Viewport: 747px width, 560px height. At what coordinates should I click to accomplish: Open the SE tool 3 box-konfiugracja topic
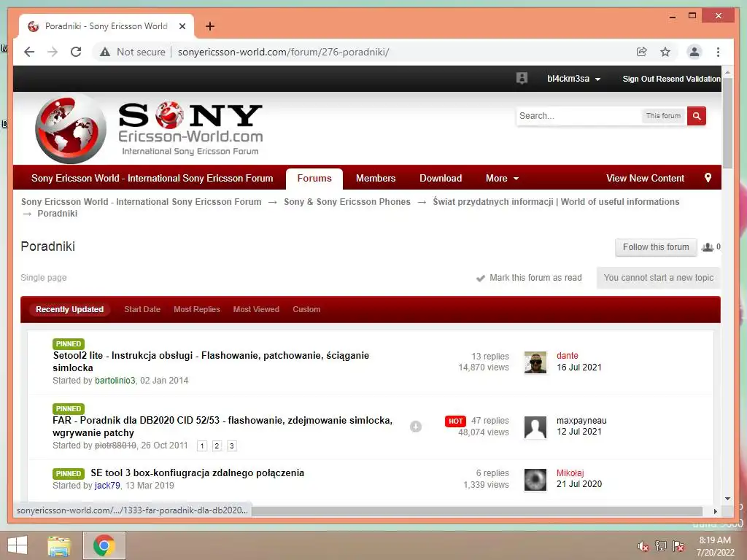click(197, 472)
